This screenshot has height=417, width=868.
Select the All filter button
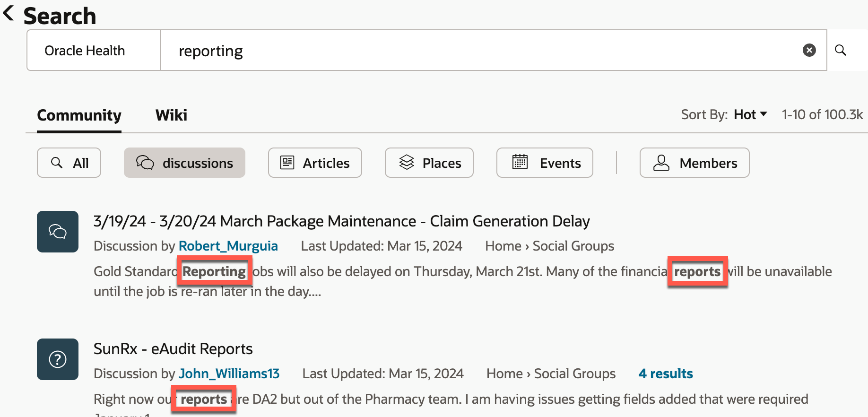click(x=69, y=163)
